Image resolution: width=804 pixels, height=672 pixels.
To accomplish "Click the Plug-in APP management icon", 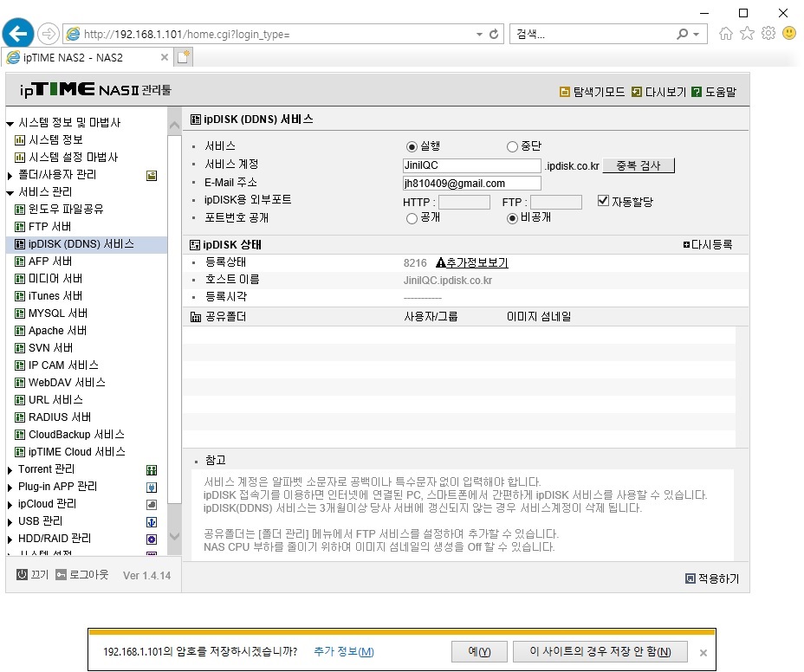I will [152, 488].
